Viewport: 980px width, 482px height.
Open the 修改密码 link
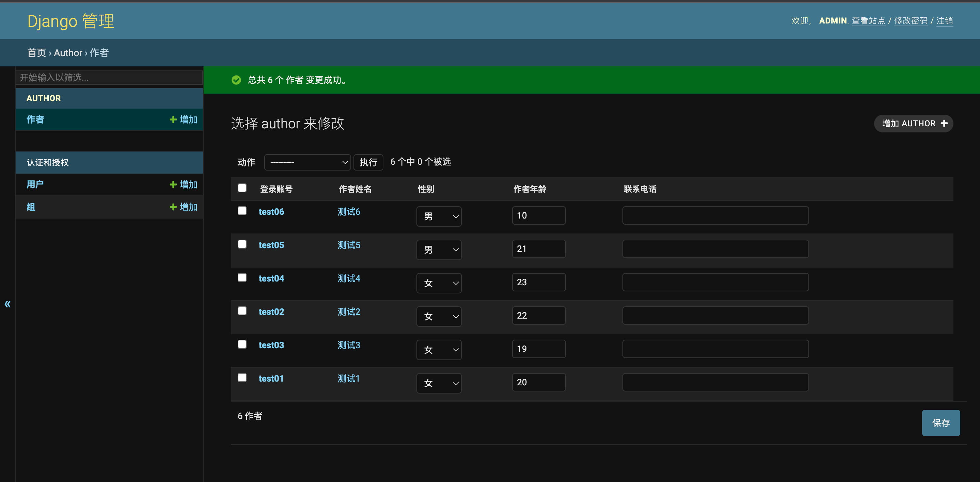[x=911, y=21]
